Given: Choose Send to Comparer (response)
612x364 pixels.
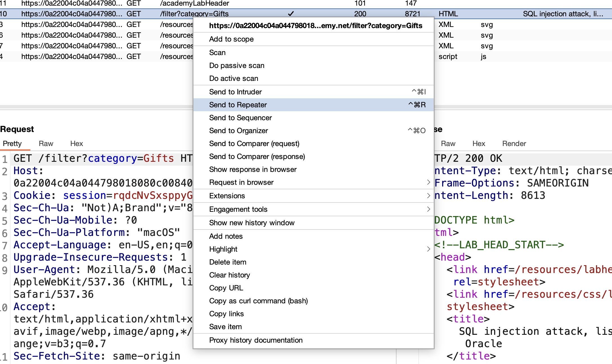Looking at the screenshot, I should coord(314,156).
